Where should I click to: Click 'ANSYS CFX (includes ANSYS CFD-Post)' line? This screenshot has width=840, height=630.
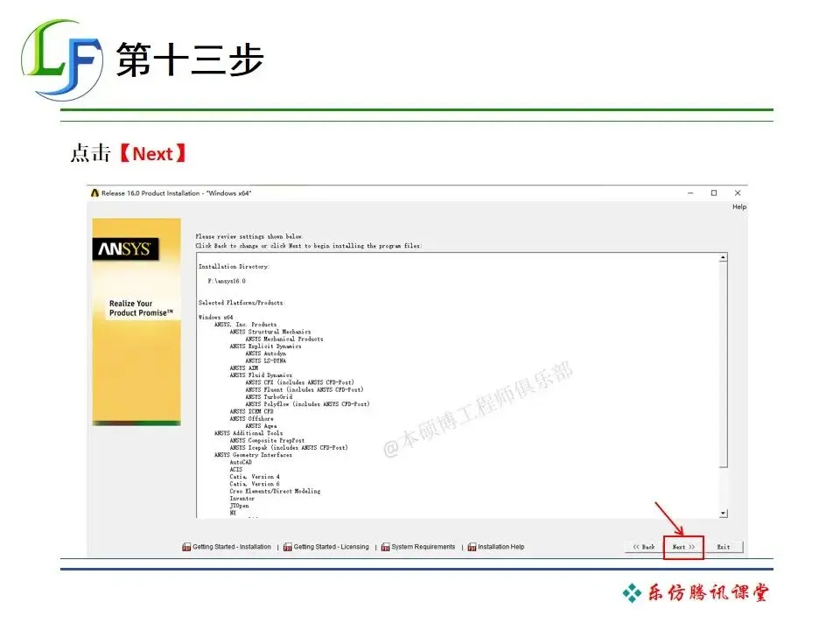click(299, 382)
